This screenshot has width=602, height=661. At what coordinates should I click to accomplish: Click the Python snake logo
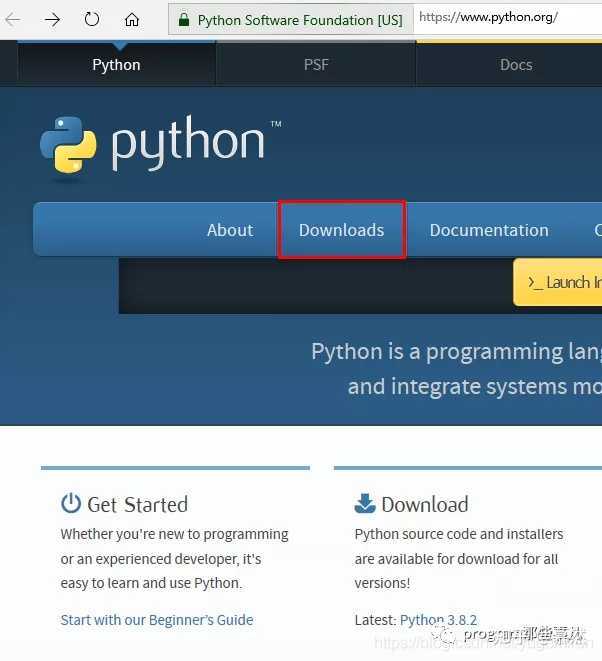[68, 145]
